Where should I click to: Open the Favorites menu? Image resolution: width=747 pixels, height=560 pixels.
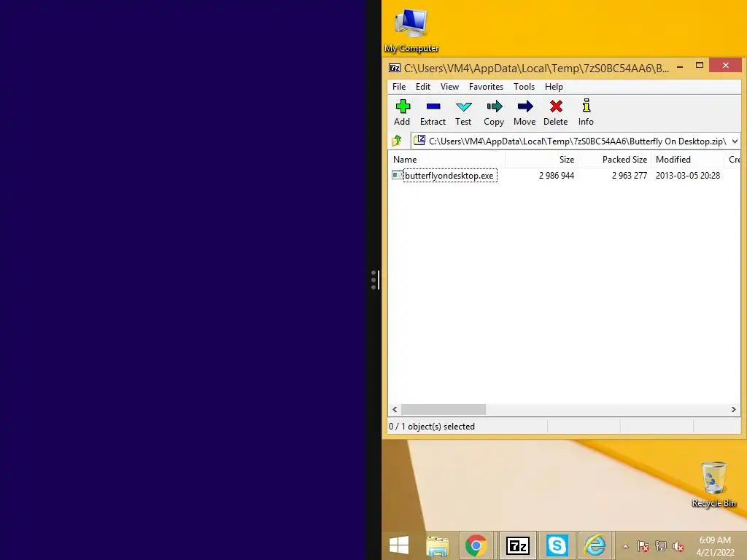coord(486,87)
